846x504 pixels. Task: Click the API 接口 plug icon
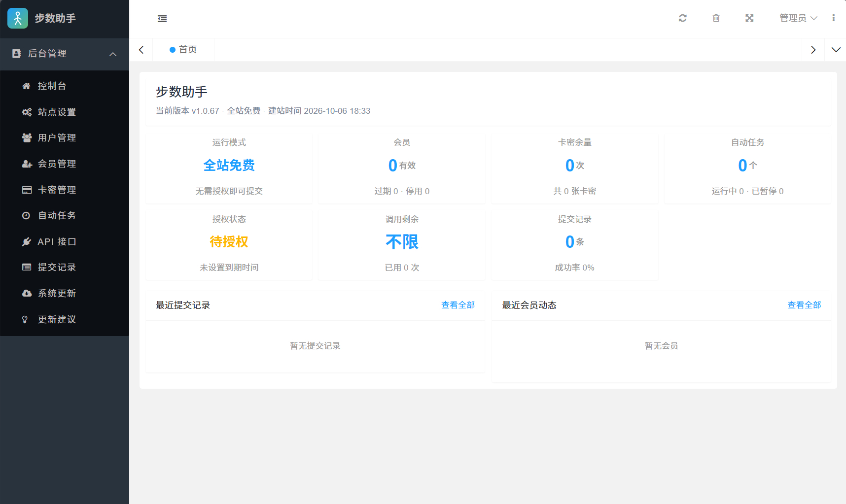tap(27, 242)
